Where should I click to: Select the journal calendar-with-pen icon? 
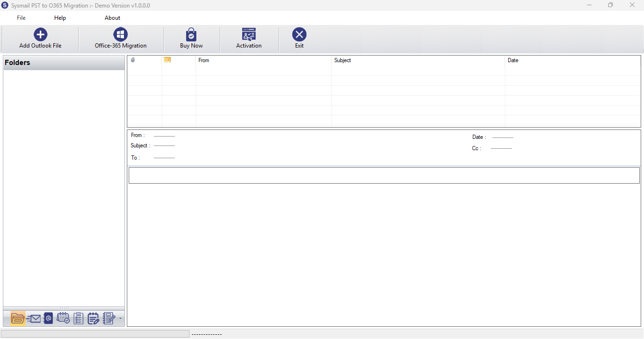click(93, 319)
